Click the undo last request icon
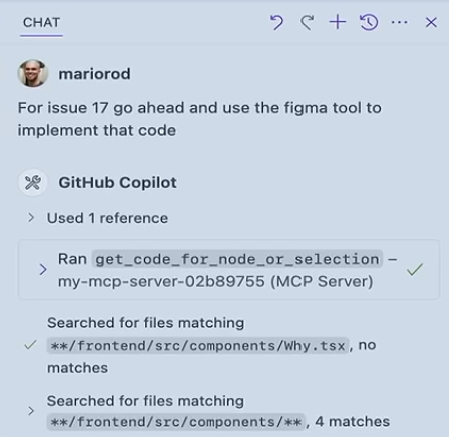The width and height of the screenshot is (449, 437). pyautogui.click(x=276, y=22)
